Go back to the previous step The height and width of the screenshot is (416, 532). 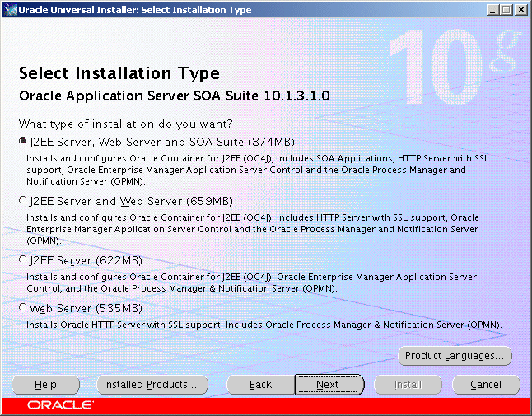coord(260,385)
